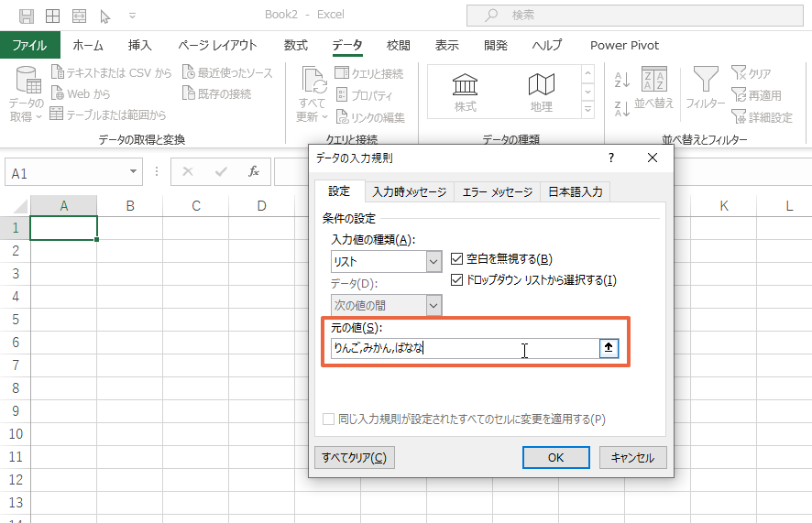
Task: Click the formula bar cancel X icon
Action: (x=188, y=172)
